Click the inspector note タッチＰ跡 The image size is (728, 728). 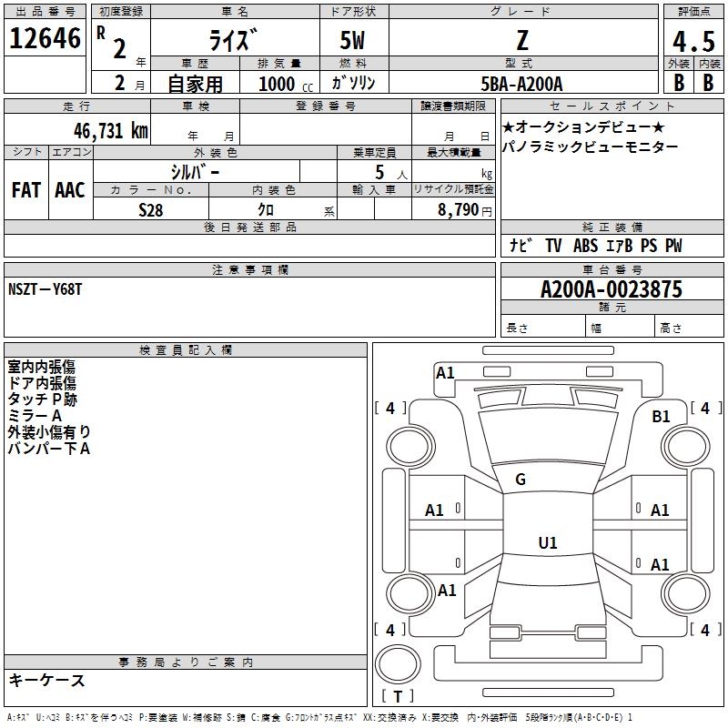(x=42, y=399)
